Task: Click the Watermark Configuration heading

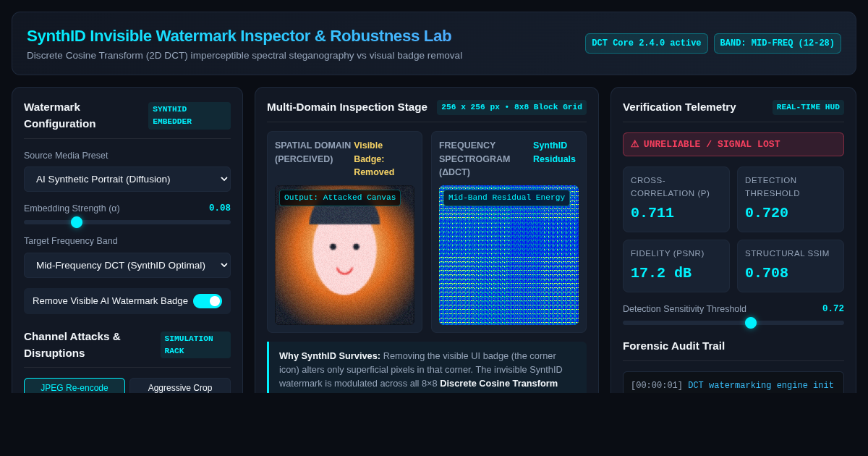Action: click(x=59, y=115)
